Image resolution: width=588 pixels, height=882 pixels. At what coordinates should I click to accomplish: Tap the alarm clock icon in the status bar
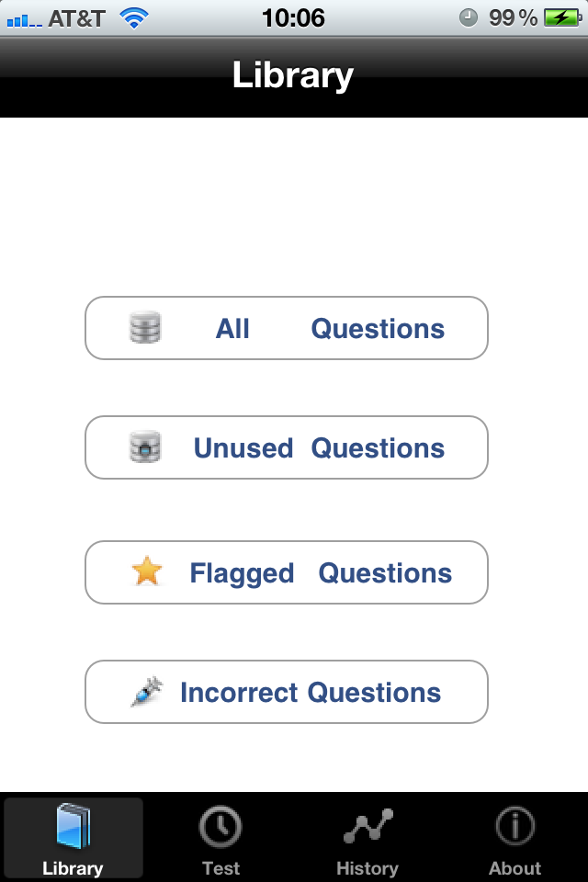[x=469, y=17]
